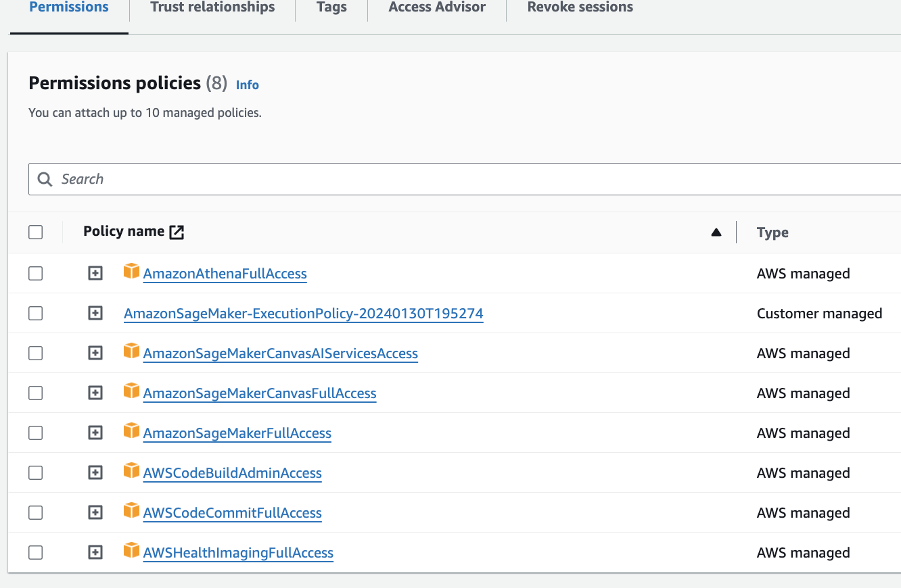
Task: Open the AWSHealthImagingFullAccess policy link
Action: pos(239,553)
